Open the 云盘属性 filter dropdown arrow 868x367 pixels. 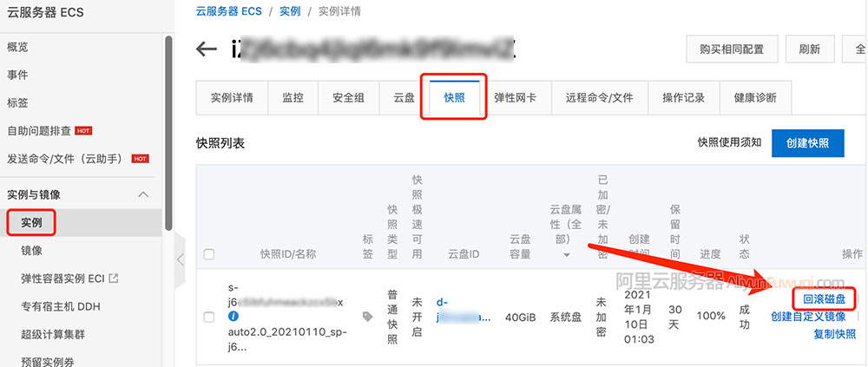point(566,254)
